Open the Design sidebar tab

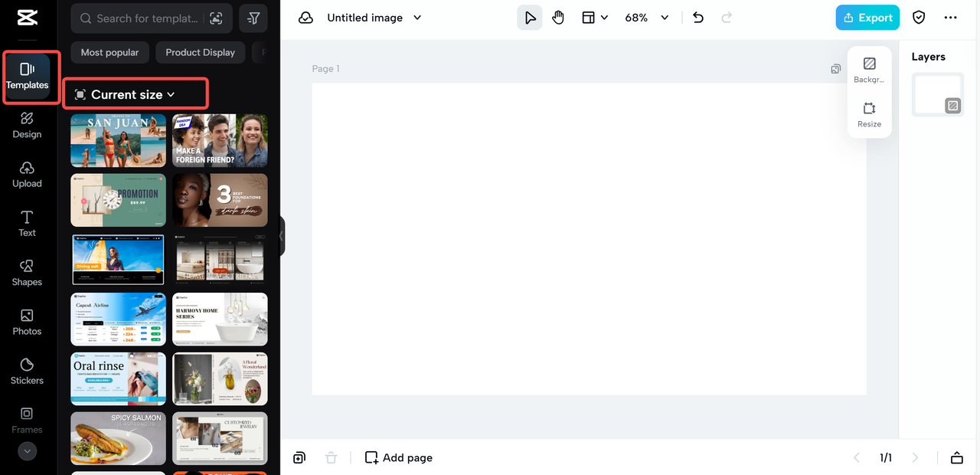click(27, 125)
